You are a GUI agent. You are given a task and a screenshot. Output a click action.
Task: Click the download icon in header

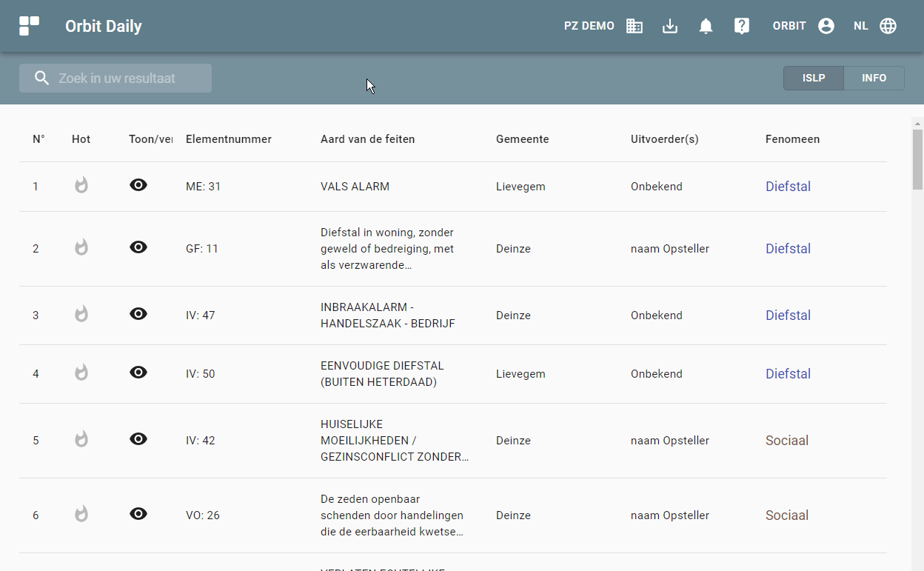pos(670,26)
